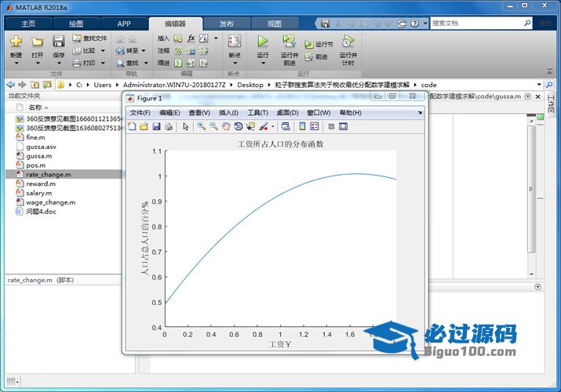This screenshot has width=561, height=392.
Task: Switch to the Home (主页) tab
Action: point(28,24)
